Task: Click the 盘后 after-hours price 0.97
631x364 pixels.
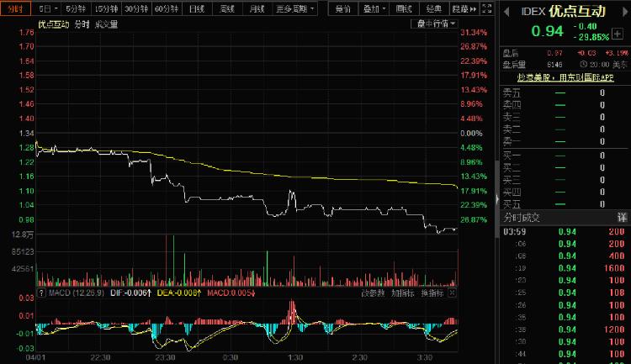Action: tap(555, 53)
